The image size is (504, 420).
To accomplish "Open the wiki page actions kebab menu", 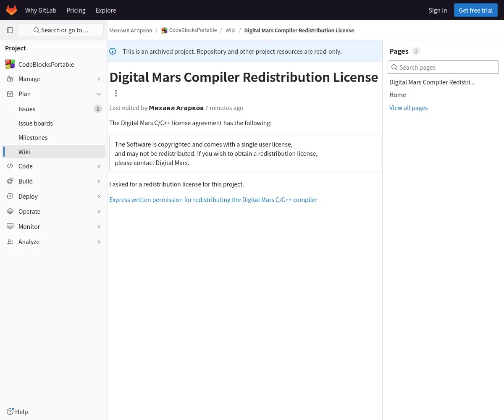I will click(x=116, y=93).
